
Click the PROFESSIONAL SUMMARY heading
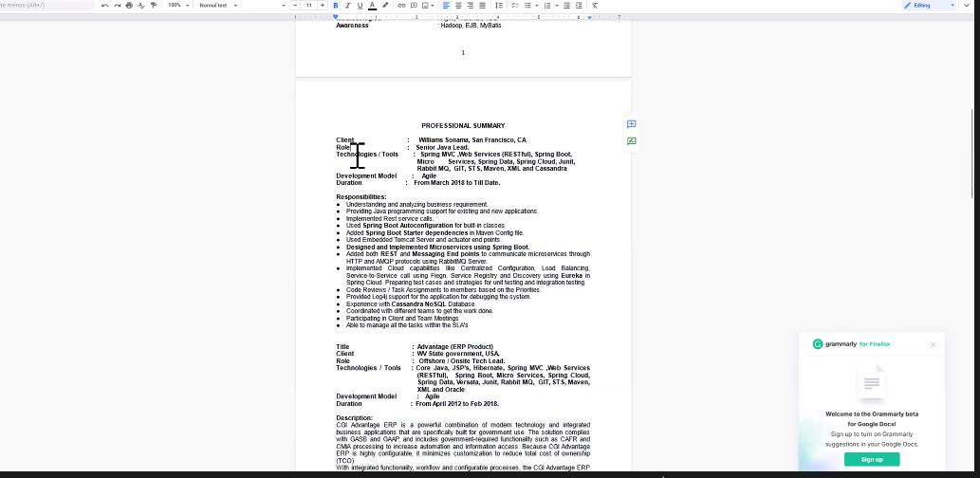(x=463, y=125)
